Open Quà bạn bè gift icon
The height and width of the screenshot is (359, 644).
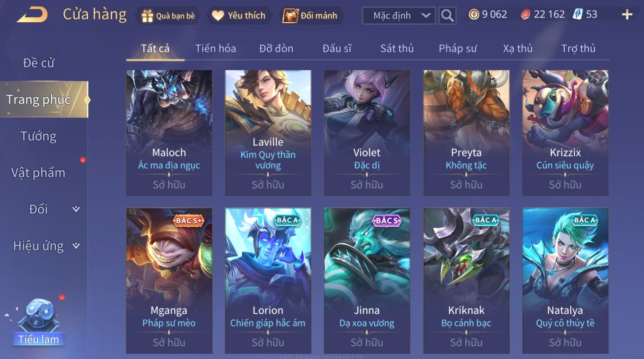(147, 16)
